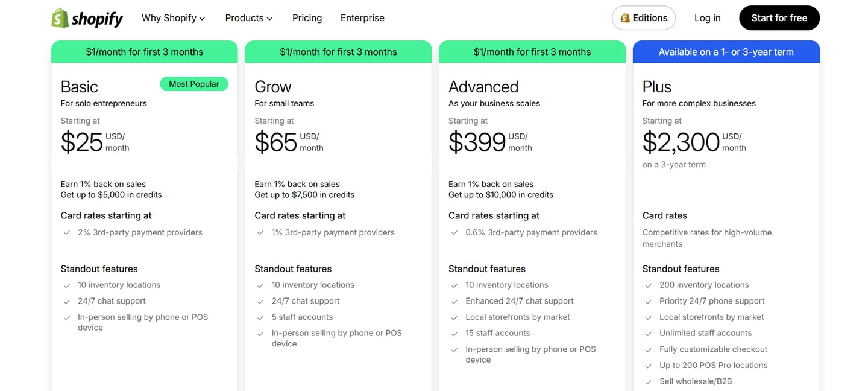Click the Start for free button
Screen dimensions: 868x391
(779, 17)
